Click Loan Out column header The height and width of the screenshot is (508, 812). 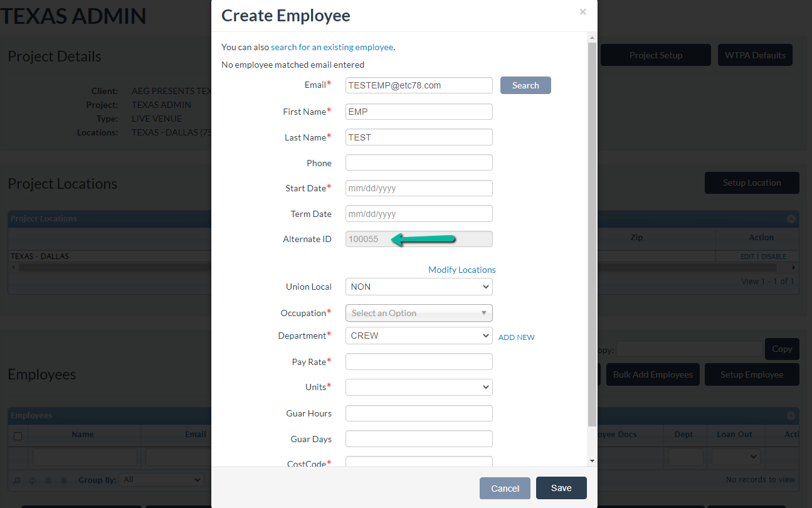tap(735, 435)
